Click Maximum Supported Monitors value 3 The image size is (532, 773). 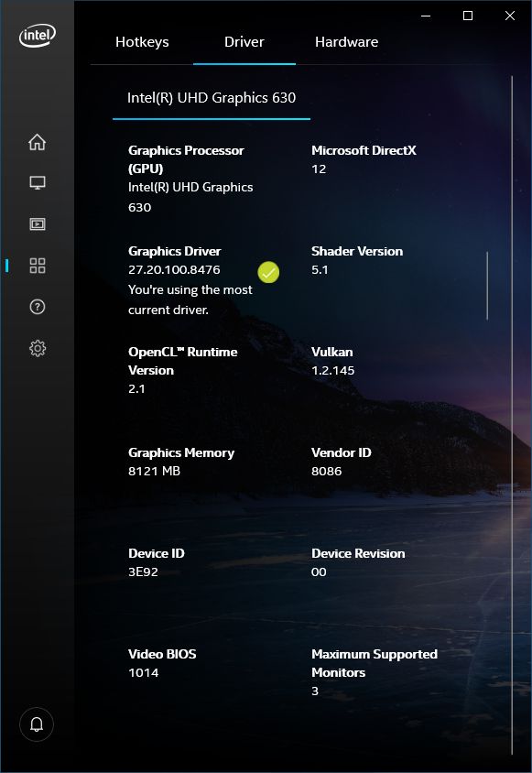tap(315, 691)
